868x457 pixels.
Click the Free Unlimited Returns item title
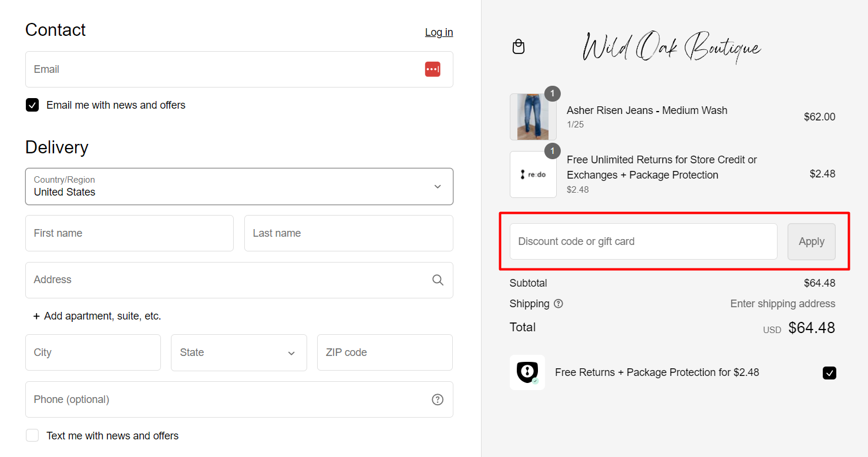[x=662, y=167]
